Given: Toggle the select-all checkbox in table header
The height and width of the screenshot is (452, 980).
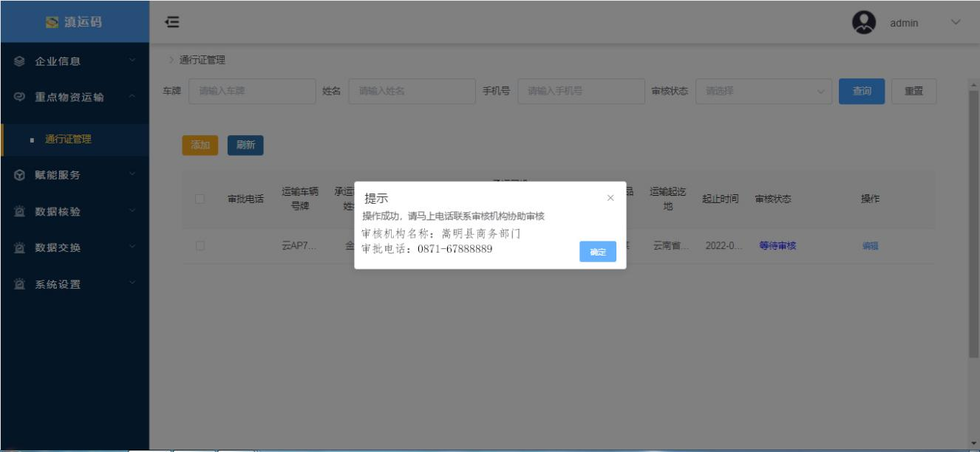Looking at the screenshot, I should coord(200,199).
